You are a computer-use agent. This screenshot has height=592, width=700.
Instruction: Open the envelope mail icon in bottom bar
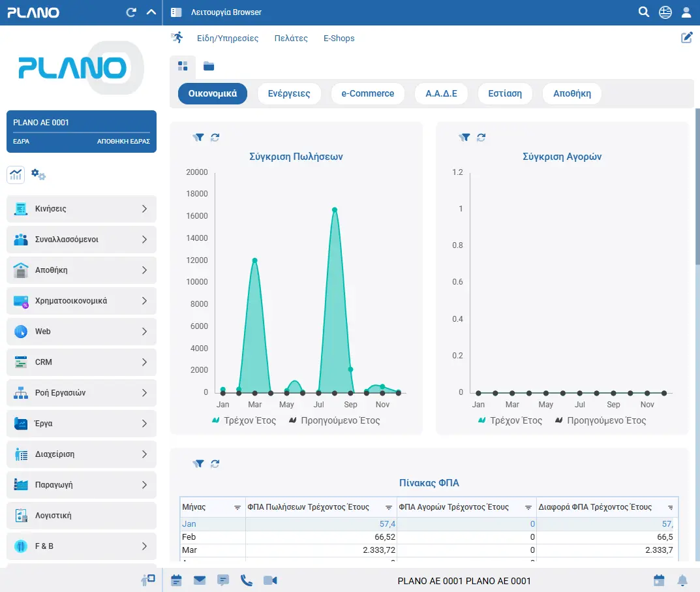click(x=199, y=580)
